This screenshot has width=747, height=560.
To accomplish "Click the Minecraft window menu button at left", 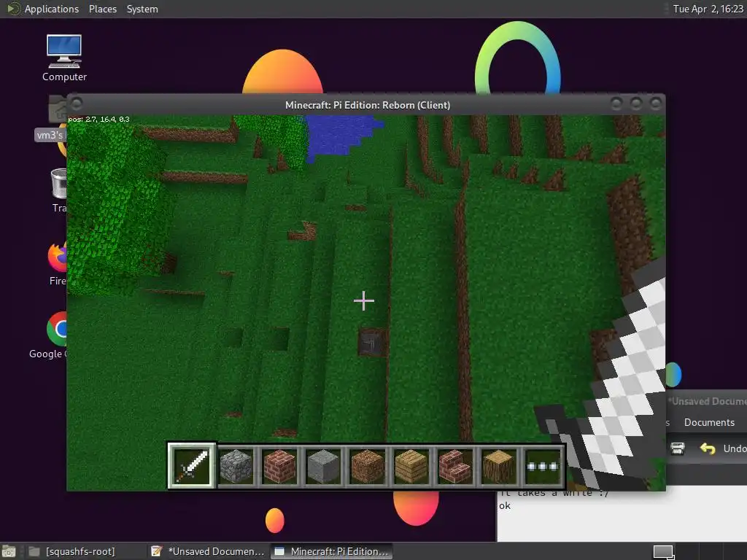I will click(76, 104).
